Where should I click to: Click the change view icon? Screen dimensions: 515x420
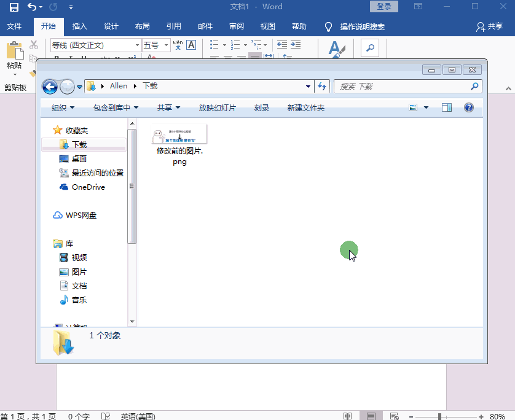coord(413,107)
